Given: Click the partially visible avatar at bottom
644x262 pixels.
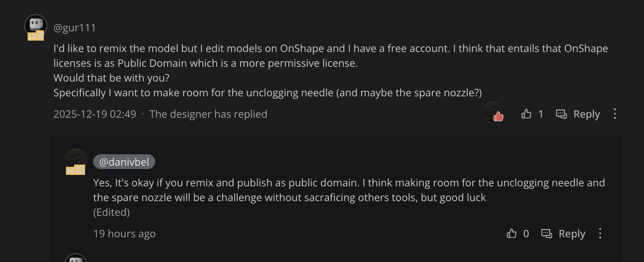Looking at the screenshot, I should [76, 258].
